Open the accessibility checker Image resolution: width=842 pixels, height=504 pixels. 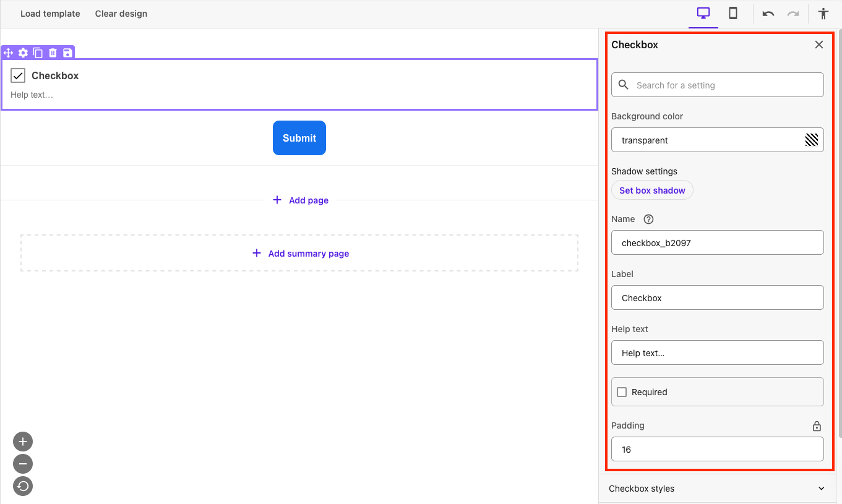coord(823,13)
